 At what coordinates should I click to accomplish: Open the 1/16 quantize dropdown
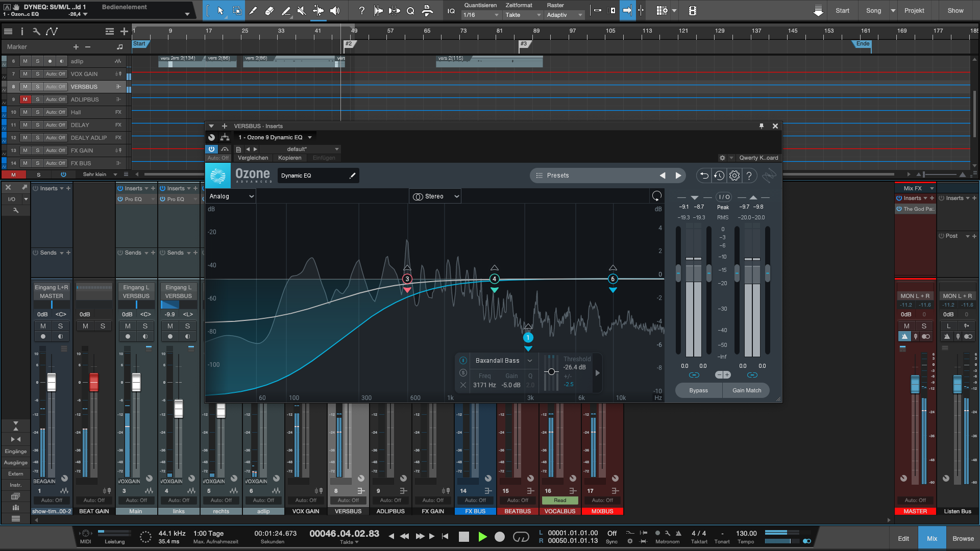click(x=481, y=15)
